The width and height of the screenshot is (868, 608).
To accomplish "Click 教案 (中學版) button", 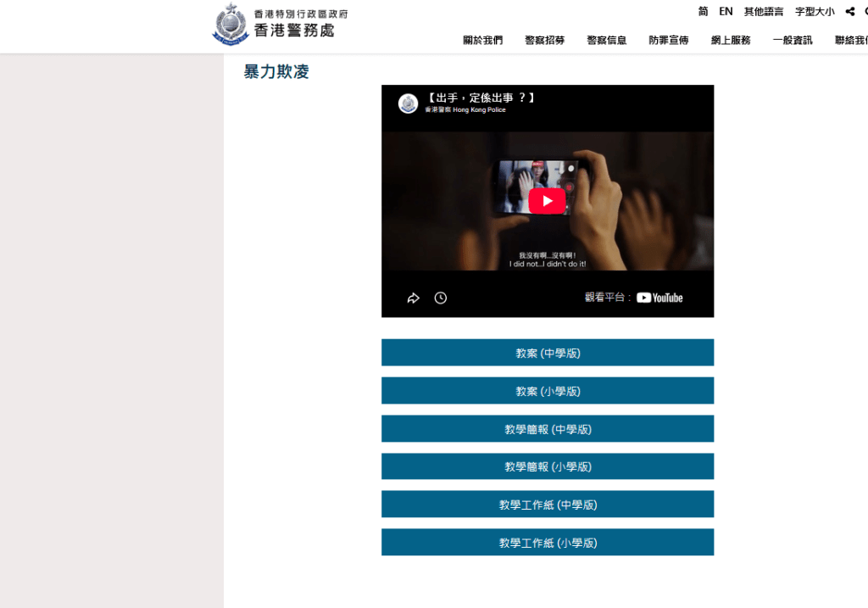I will [548, 353].
